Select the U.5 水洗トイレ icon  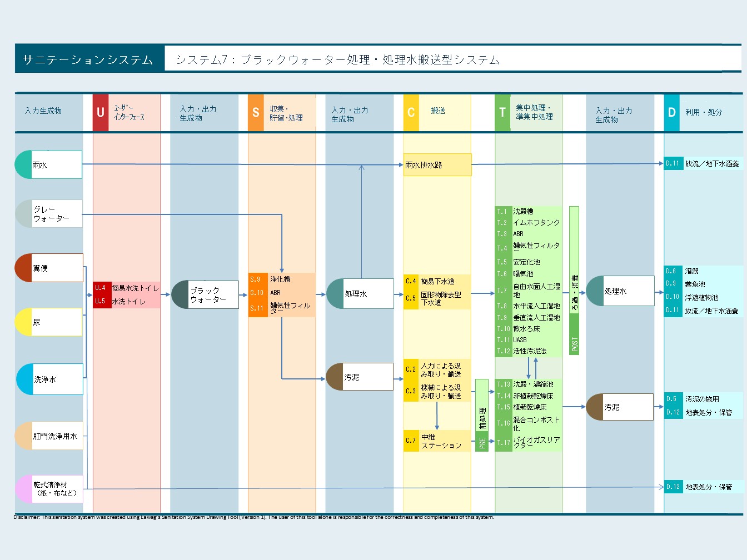[101, 301]
